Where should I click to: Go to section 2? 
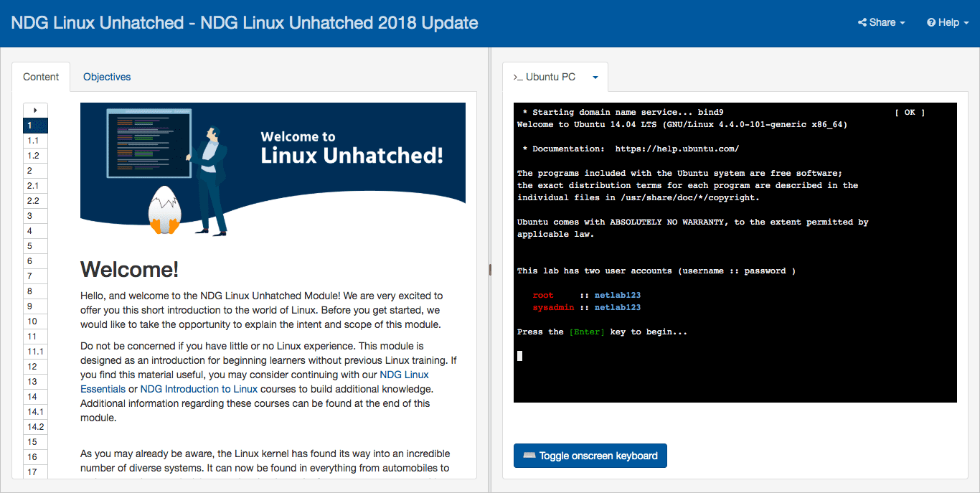tap(35, 171)
